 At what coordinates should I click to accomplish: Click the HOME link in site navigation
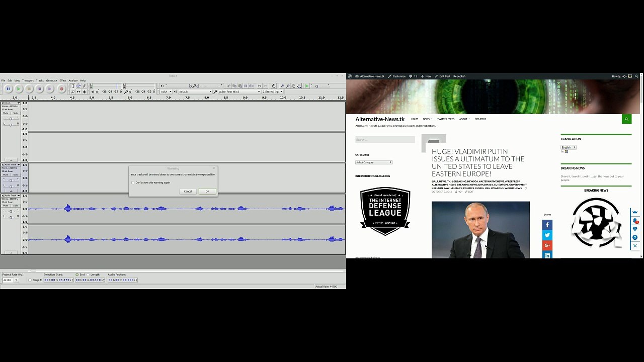414,119
